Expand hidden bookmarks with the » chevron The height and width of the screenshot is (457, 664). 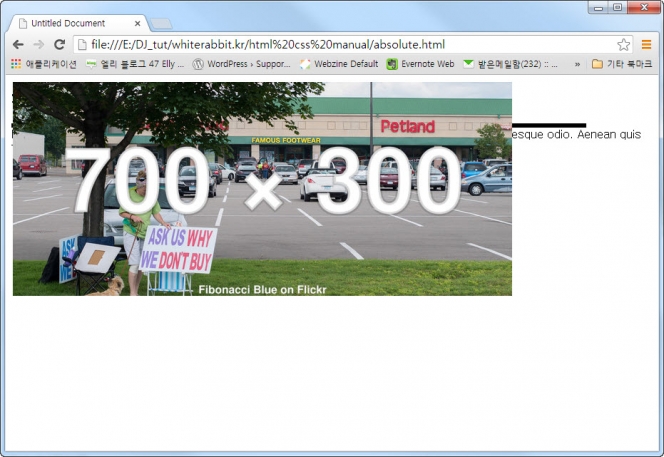[577, 64]
